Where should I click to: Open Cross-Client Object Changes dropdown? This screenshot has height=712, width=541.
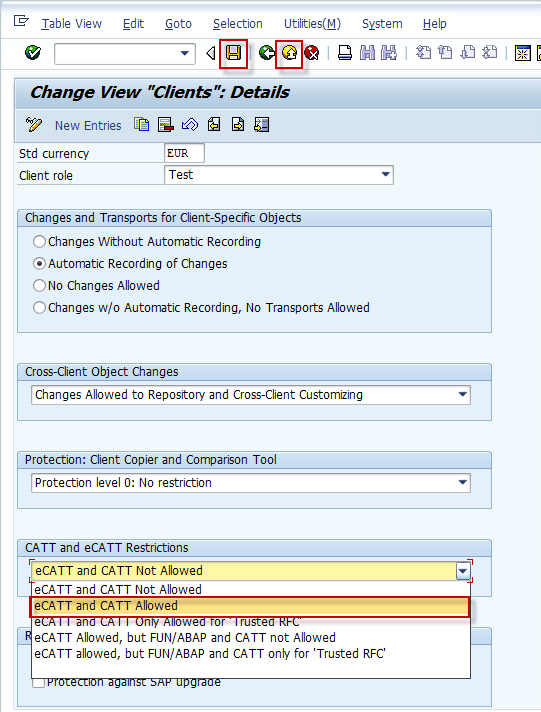coord(462,395)
